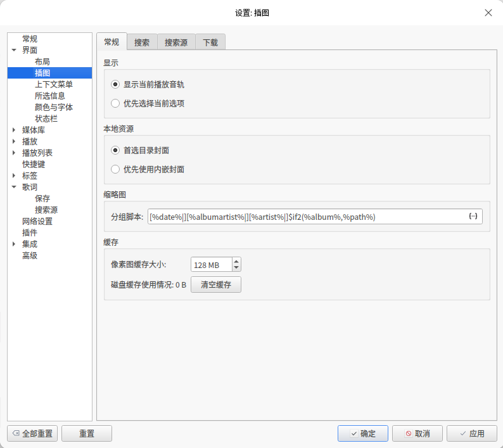The width and height of the screenshot is (503, 448).
Task: Click the 应用 button
Action: [472, 433]
